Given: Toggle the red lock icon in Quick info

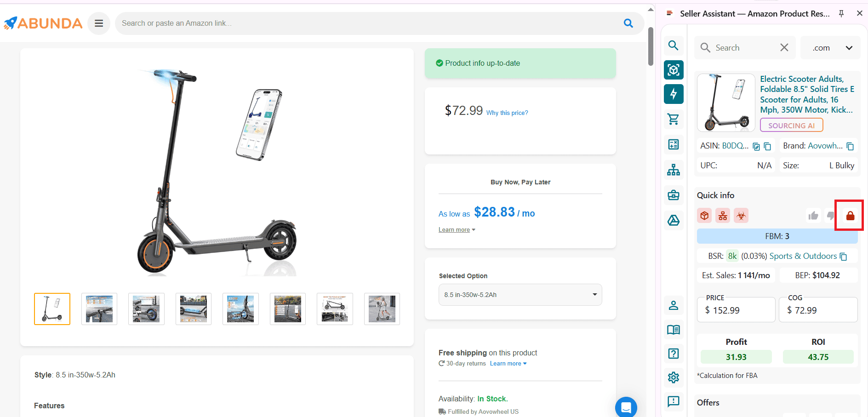Looking at the screenshot, I should (849, 215).
